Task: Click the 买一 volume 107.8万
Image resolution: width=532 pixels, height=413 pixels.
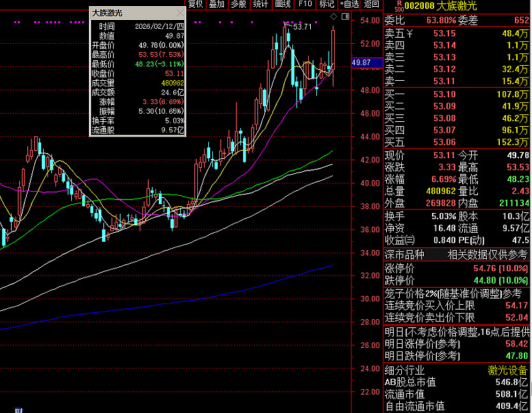Action: pos(513,95)
